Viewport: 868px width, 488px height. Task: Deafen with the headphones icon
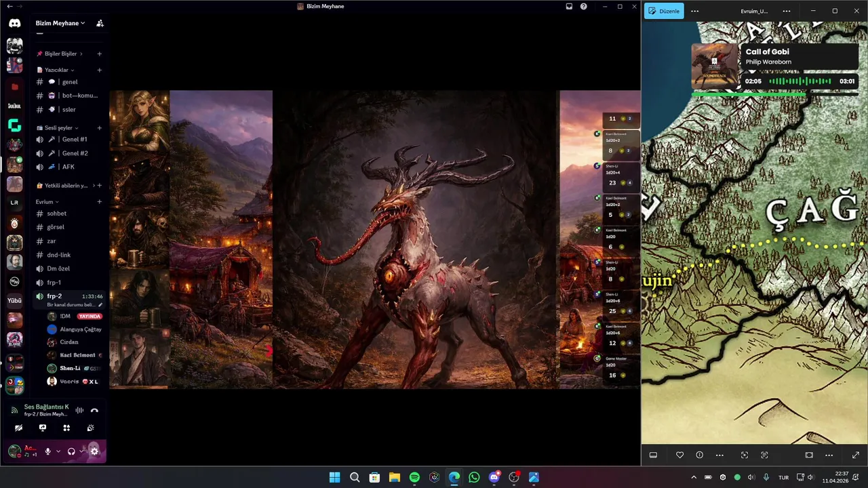pyautogui.click(x=71, y=451)
